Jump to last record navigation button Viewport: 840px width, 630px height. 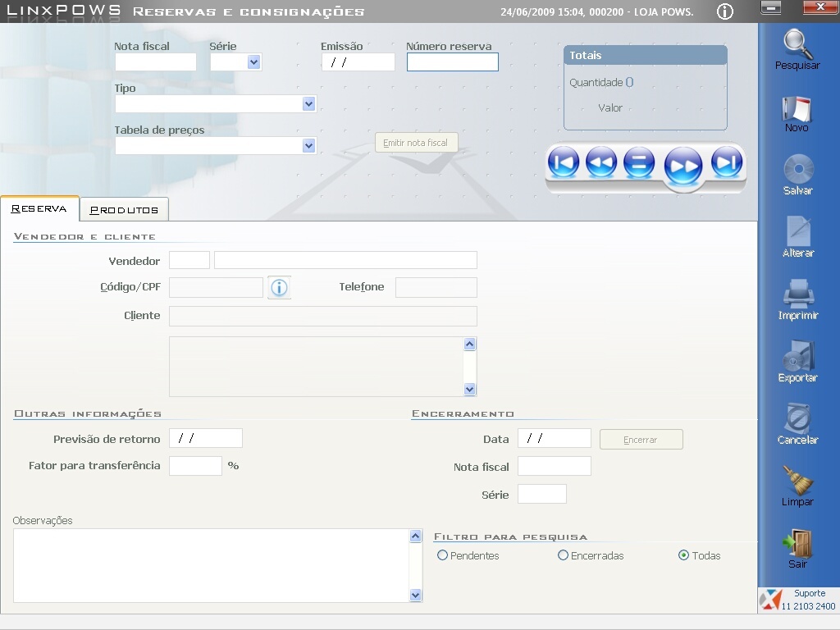click(x=727, y=162)
